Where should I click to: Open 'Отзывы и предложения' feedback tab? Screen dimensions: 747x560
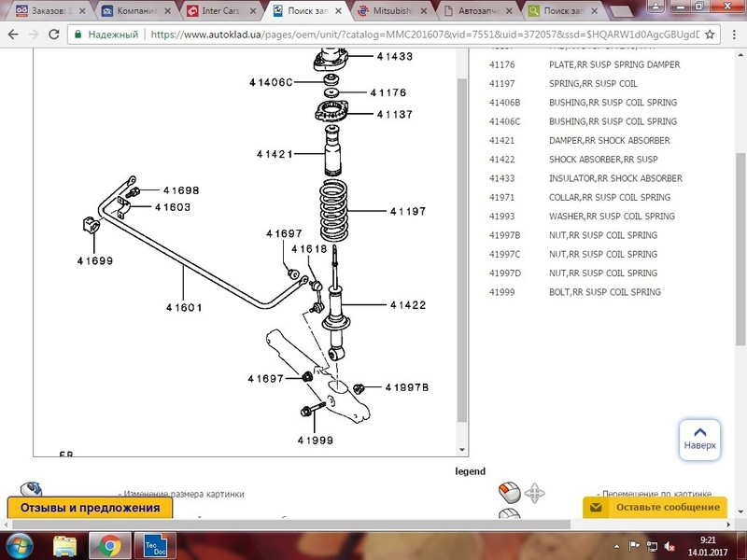(90, 508)
